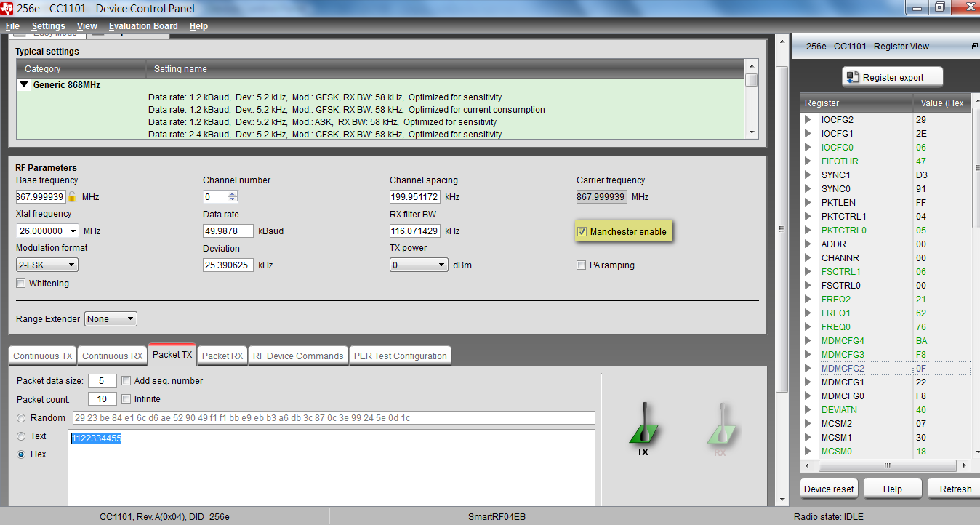Click the Device reset button

coord(830,489)
